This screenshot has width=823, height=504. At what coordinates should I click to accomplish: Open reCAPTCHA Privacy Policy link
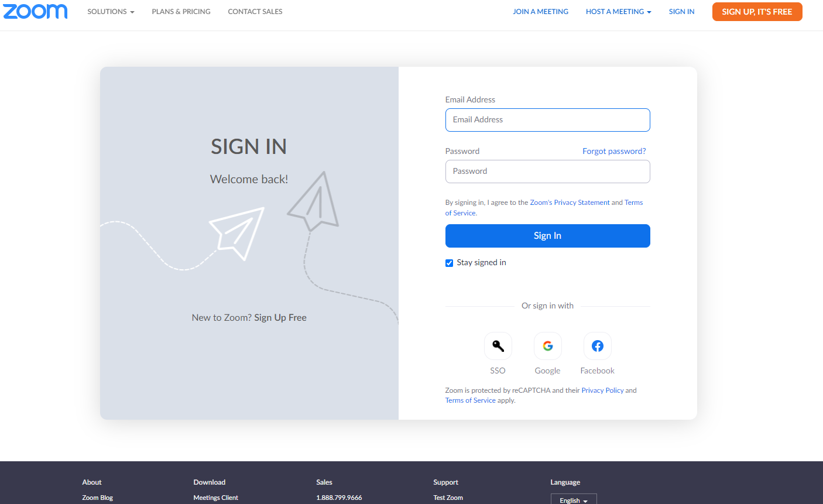point(602,390)
